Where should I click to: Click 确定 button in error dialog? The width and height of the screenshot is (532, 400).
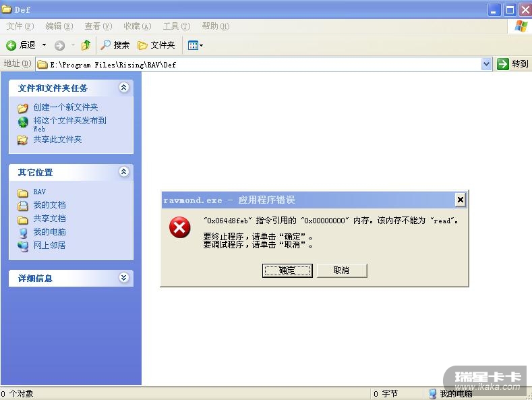[x=287, y=270]
